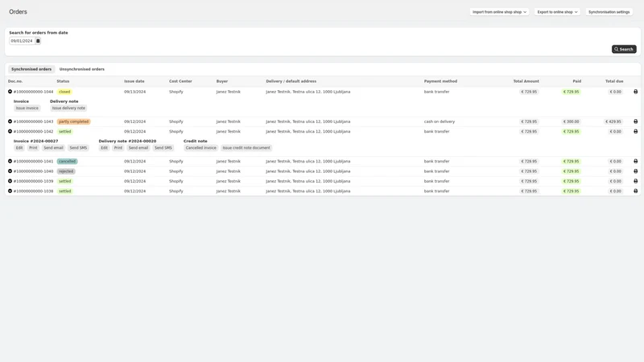Open Export to online shop dropdown

coord(557,12)
